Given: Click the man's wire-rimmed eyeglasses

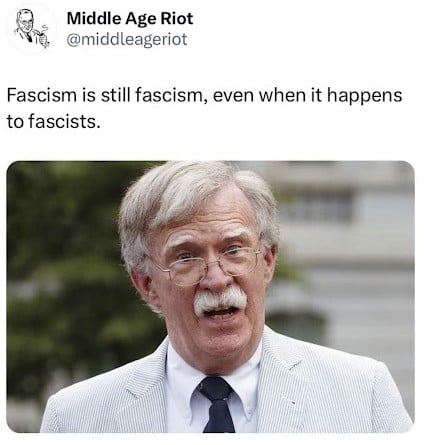Looking at the screenshot, I should pos(211,264).
